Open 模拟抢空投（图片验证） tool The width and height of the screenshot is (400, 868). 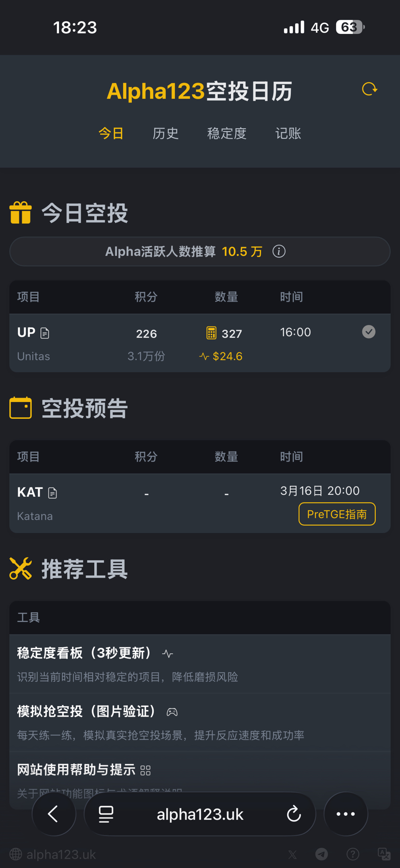(200, 722)
